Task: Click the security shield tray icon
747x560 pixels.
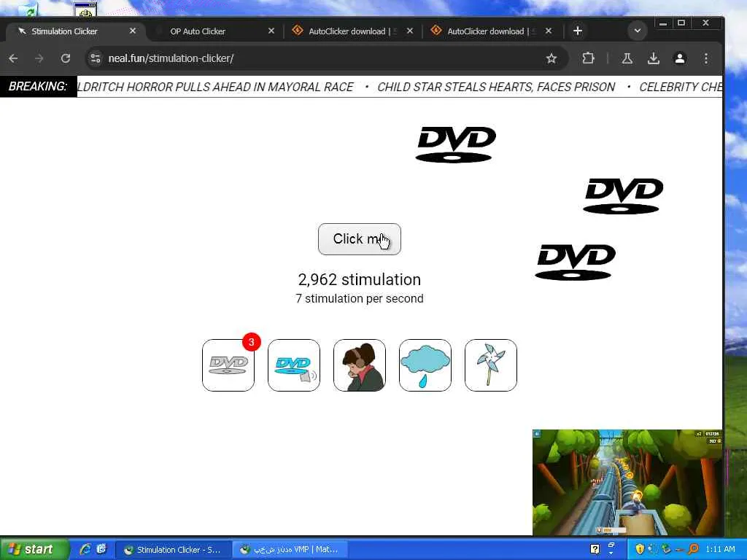Action: [640, 549]
